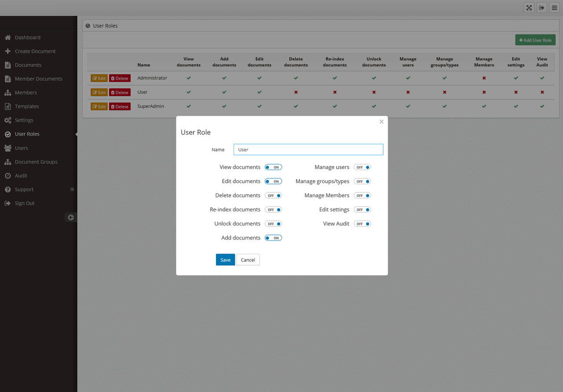The image size is (563, 392).
Task: Click the Documents file icon in sidebar
Action: click(7, 65)
